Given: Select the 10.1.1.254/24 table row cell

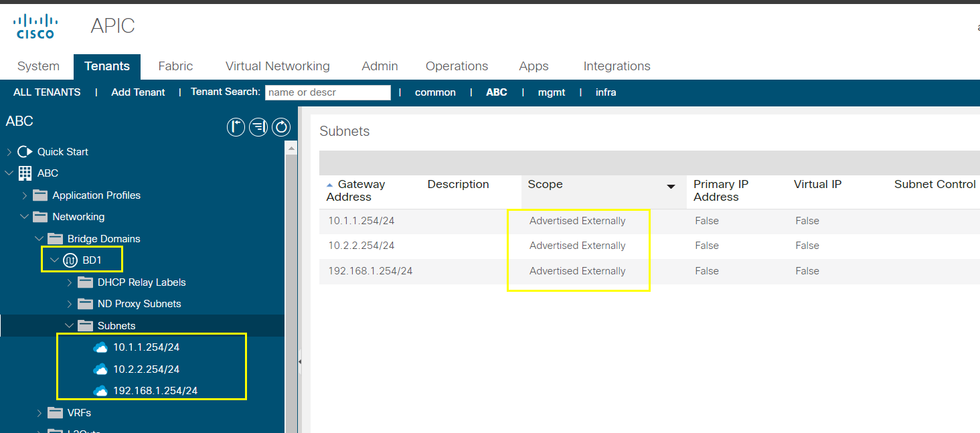Looking at the screenshot, I should click(x=361, y=221).
